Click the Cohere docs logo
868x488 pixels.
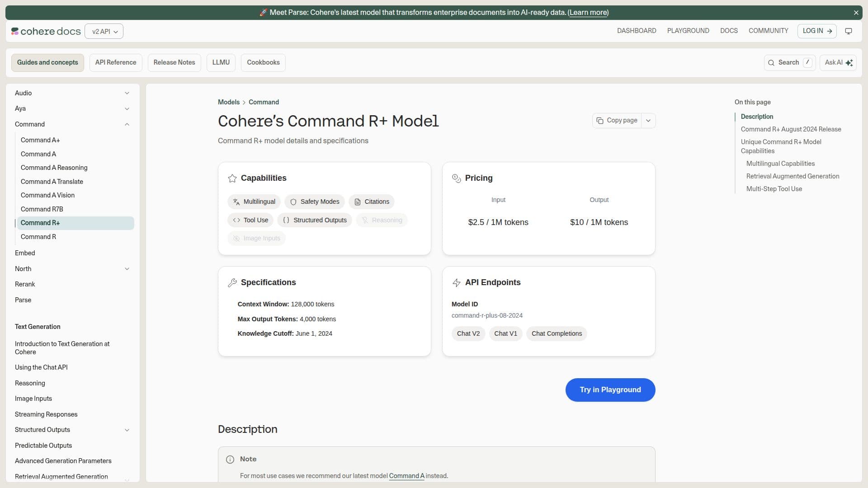click(x=46, y=31)
